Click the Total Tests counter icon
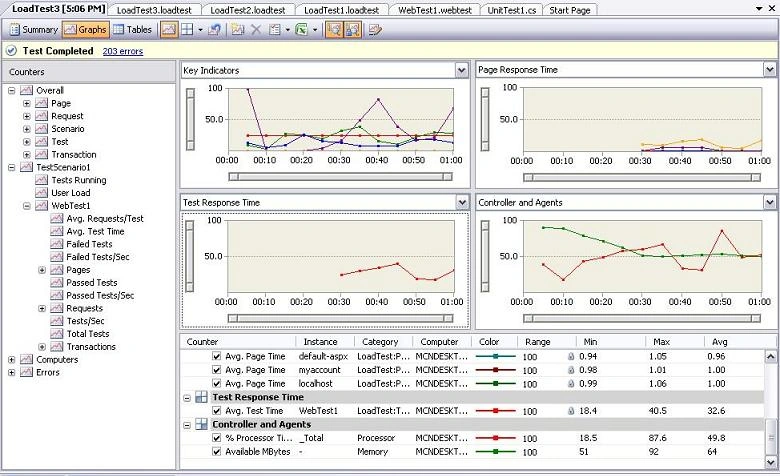 pyautogui.click(x=57, y=334)
